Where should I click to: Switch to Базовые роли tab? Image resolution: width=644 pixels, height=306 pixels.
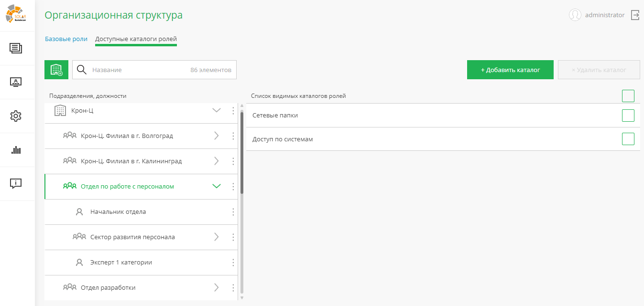(66, 39)
